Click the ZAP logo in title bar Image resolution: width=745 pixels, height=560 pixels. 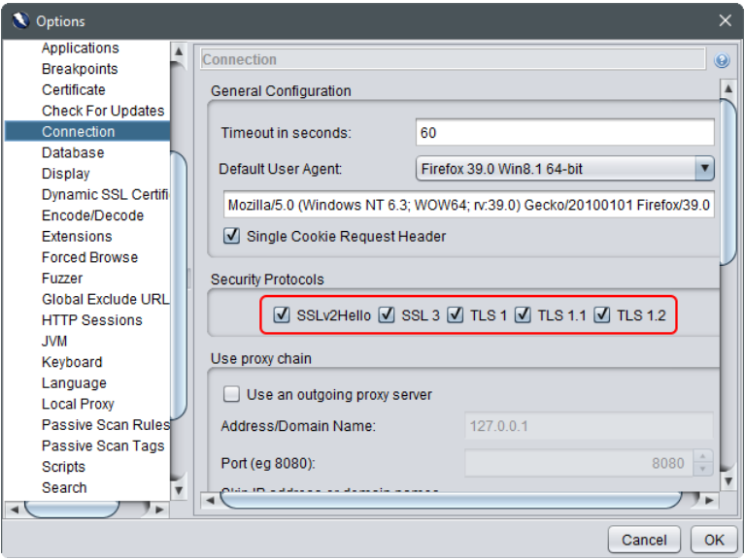tap(19, 20)
